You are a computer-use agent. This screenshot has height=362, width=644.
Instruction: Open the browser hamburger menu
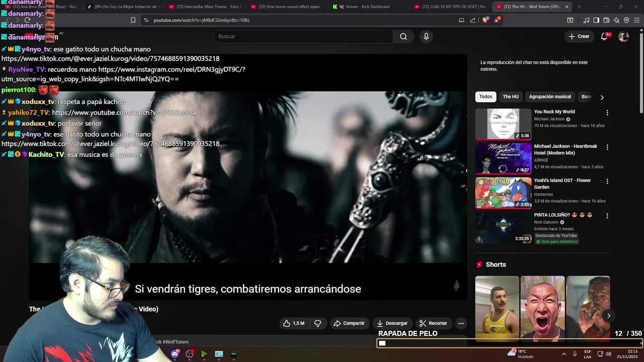coord(636,20)
